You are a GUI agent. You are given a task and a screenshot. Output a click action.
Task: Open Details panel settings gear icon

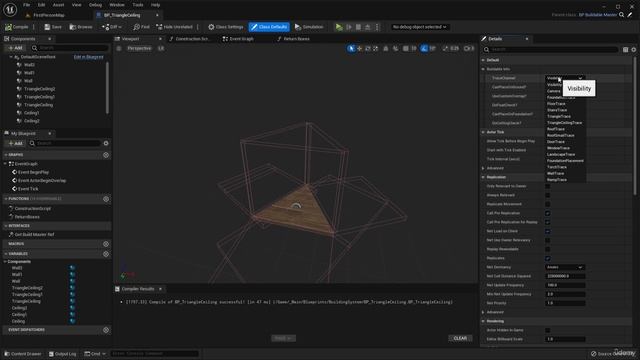pyautogui.click(x=633, y=50)
